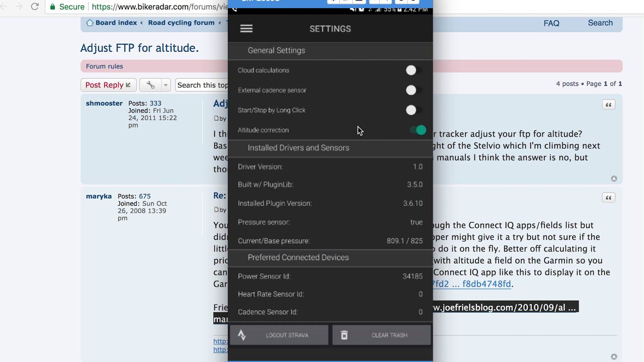Open the FAQ page of the forum
644x362 pixels.
pyautogui.click(x=551, y=23)
